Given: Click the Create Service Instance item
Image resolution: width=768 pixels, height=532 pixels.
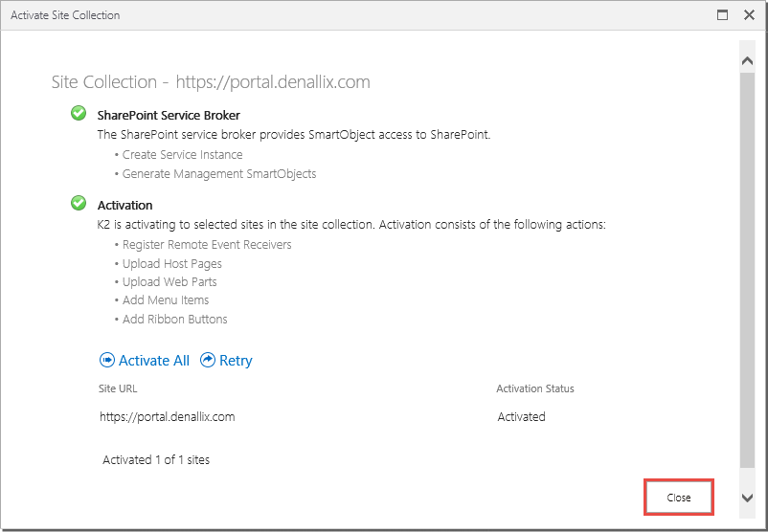Looking at the screenshot, I should (182, 155).
